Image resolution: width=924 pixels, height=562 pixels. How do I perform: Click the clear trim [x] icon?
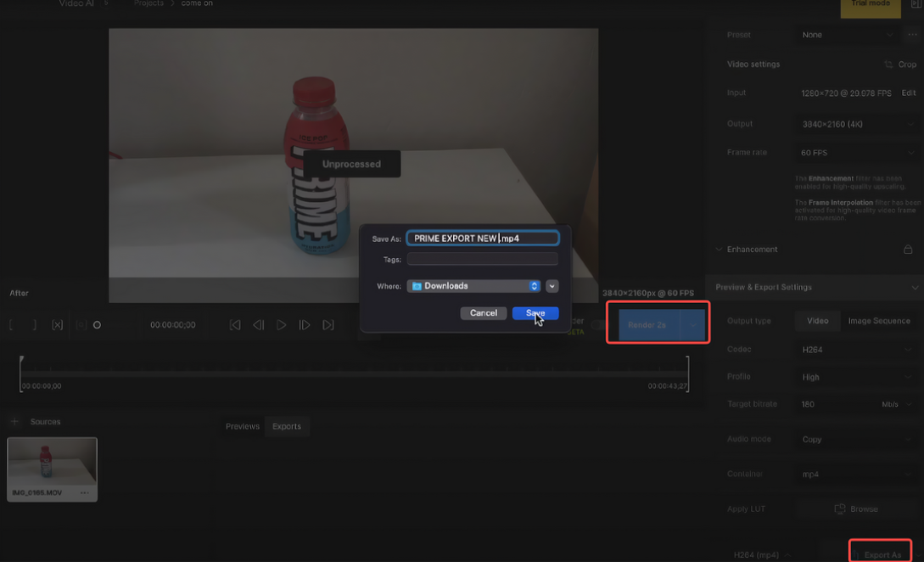click(57, 324)
